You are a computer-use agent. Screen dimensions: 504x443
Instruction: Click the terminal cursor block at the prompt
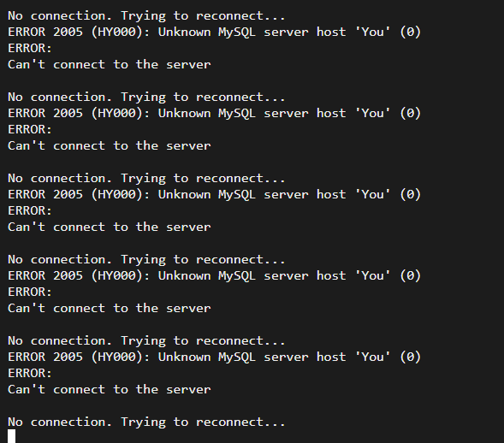coord(12,436)
